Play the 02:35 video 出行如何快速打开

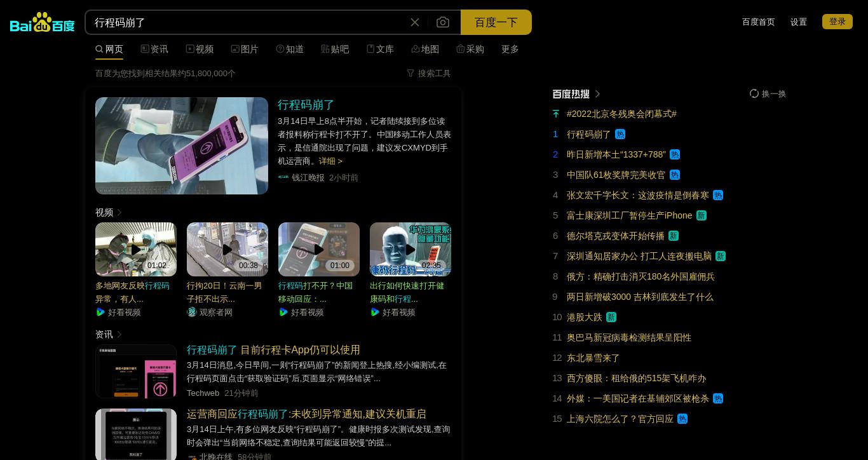(x=410, y=249)
